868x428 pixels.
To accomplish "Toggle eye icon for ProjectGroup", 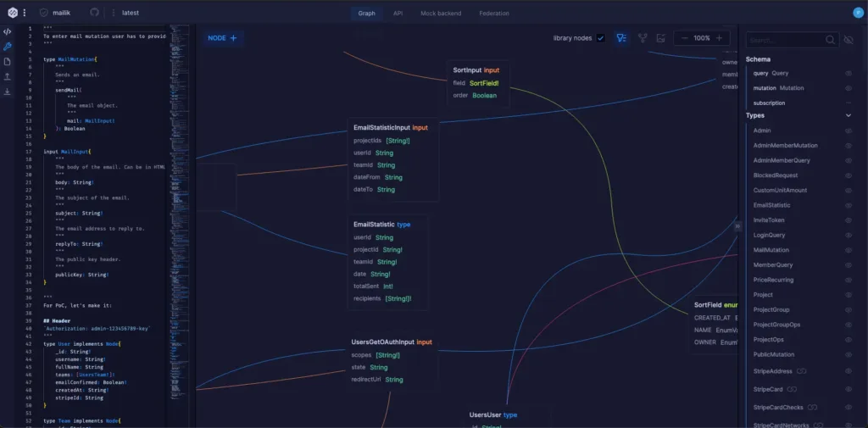I will 848,310.
